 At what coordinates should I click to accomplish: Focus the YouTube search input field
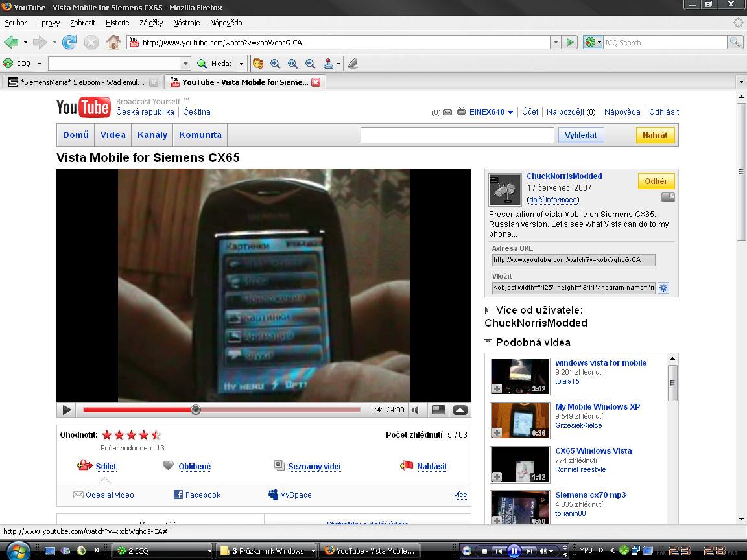tap(457, 135)
